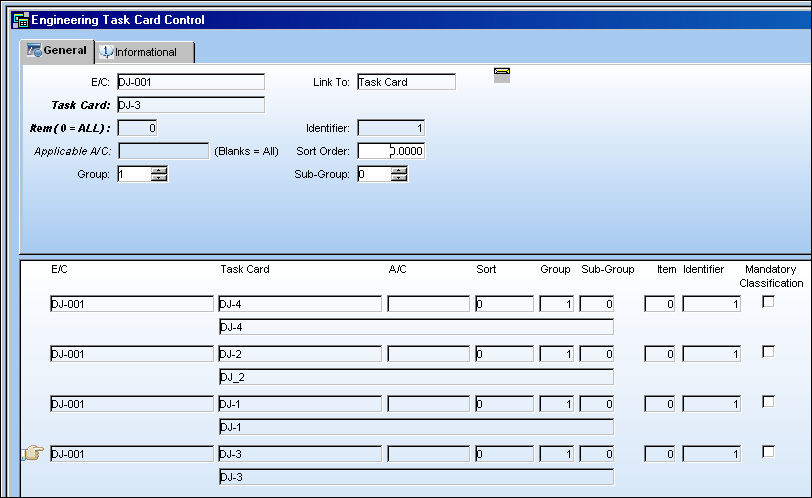Select the E/C cell of DJ-1 row

(132, 404)
